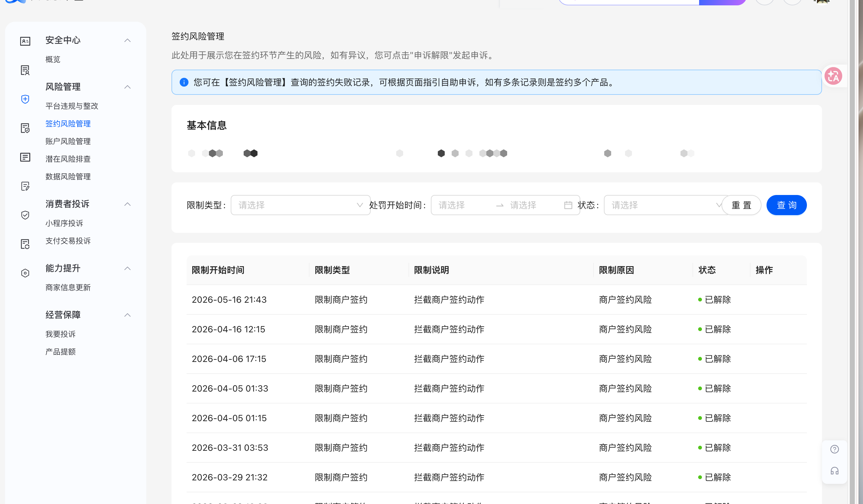Click the pink translate icon

[x=833, y=76]
